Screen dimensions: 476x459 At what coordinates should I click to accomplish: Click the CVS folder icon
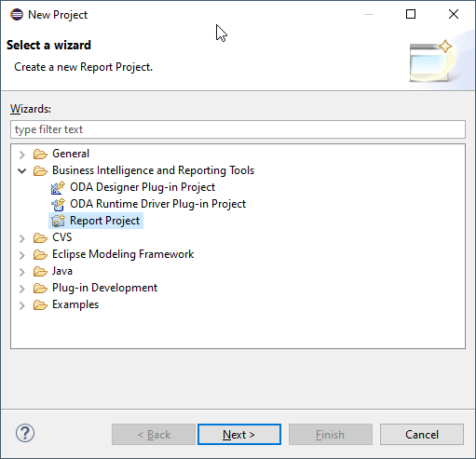[x=40, y=237]
